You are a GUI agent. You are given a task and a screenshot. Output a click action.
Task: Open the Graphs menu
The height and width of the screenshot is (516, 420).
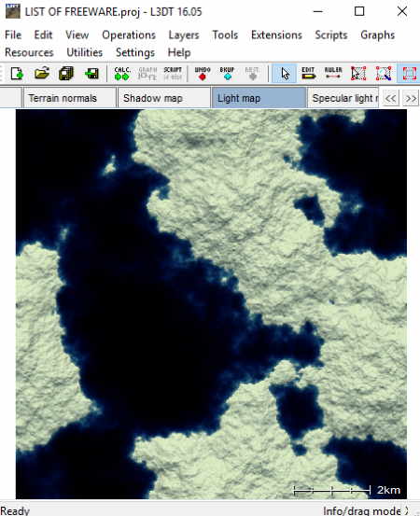(x=378, y=35)
